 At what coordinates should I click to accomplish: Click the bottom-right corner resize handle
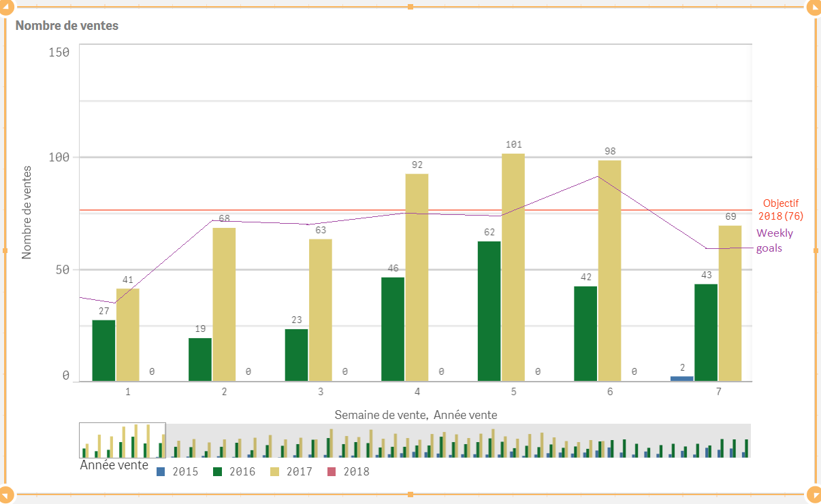pos(815,494)
